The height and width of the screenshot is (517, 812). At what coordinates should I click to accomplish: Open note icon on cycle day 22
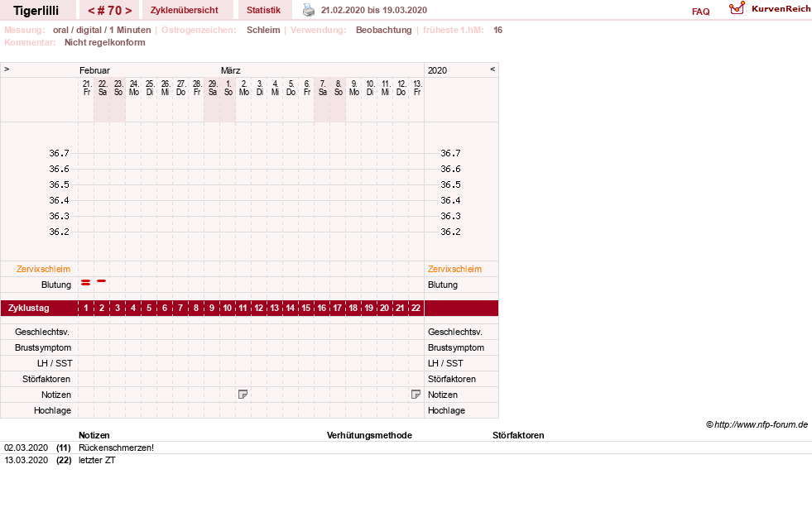pyautogui.click(x=416, y=395)
